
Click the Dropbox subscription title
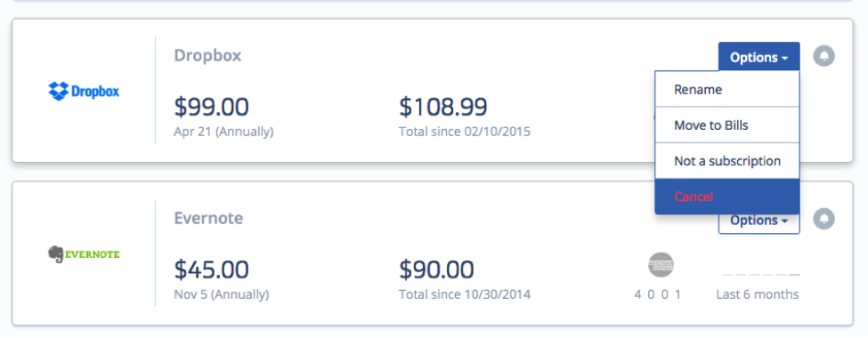207,55
